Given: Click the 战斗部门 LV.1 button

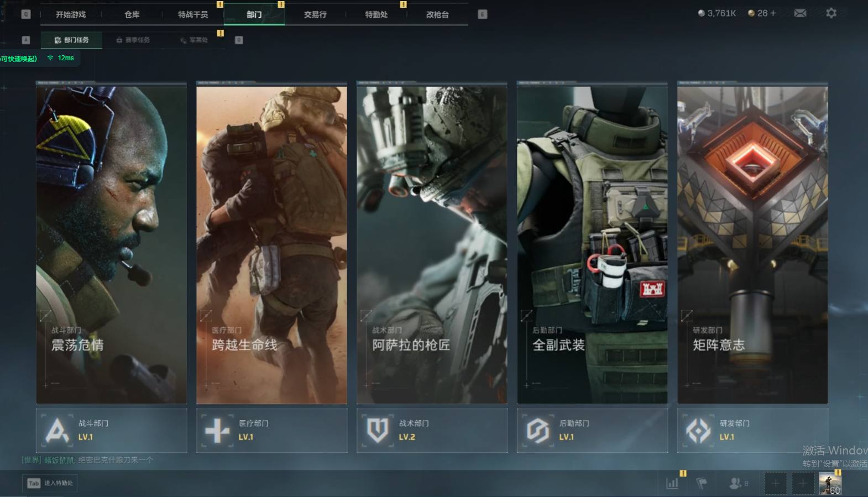Looking at the screenshot, I should point(112,430).
